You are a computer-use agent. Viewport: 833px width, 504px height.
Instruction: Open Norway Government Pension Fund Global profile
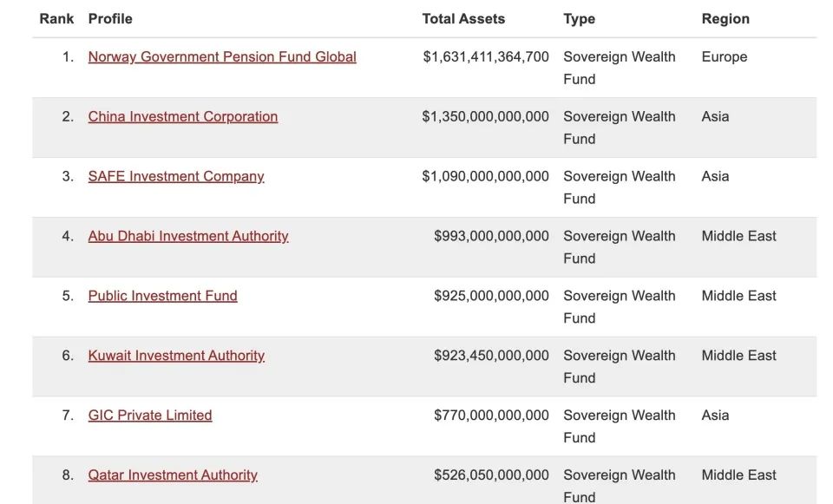tap(222, 57)
